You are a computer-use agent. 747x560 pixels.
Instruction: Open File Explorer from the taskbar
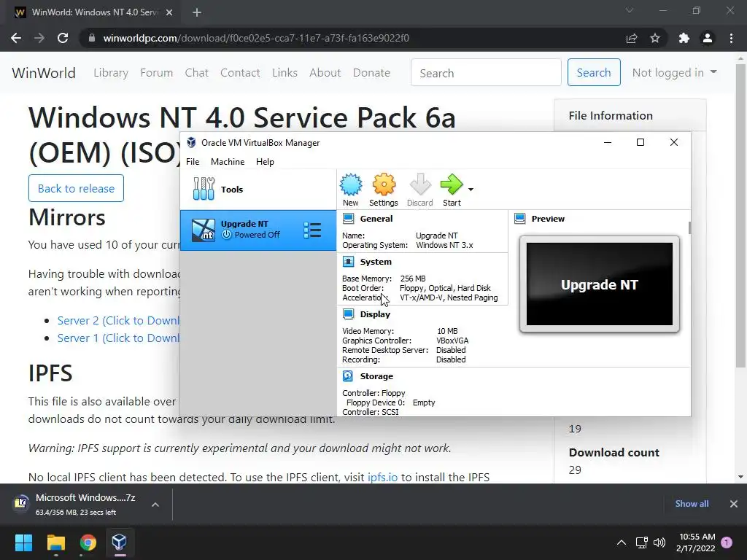pos(55,542)
